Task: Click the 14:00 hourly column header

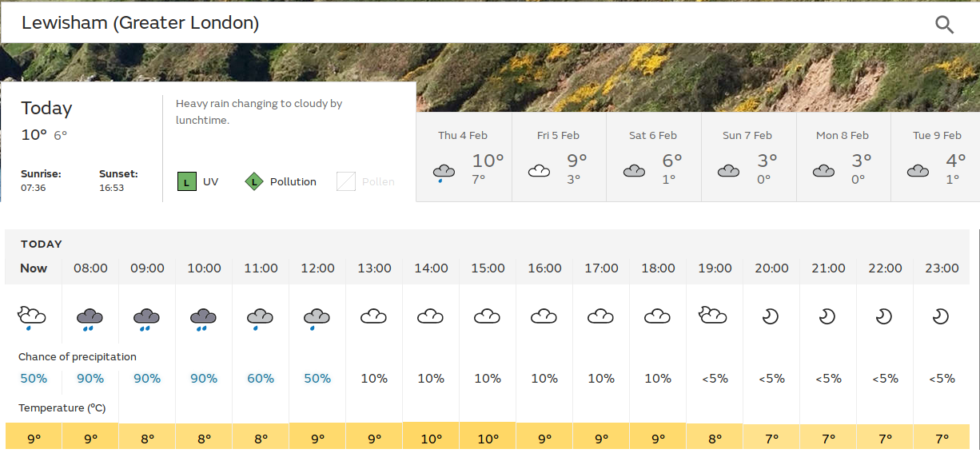Action: [x=431, y=268]
